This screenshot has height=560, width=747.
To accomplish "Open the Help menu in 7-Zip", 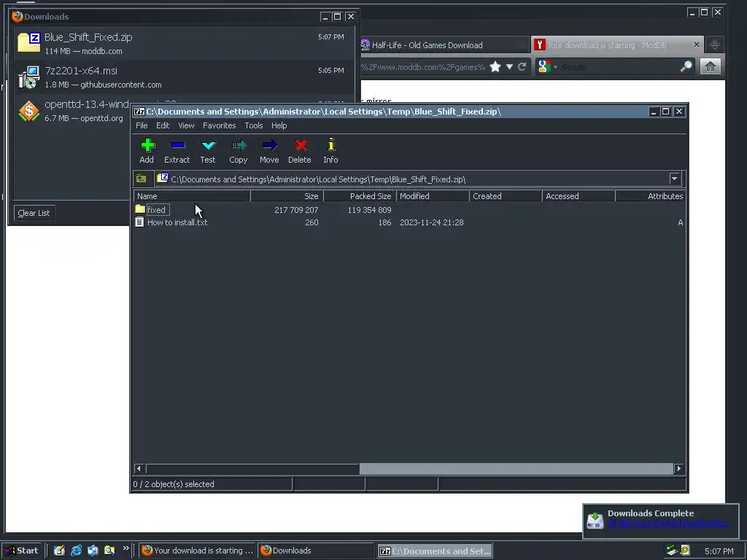I will tap(279, 125).
